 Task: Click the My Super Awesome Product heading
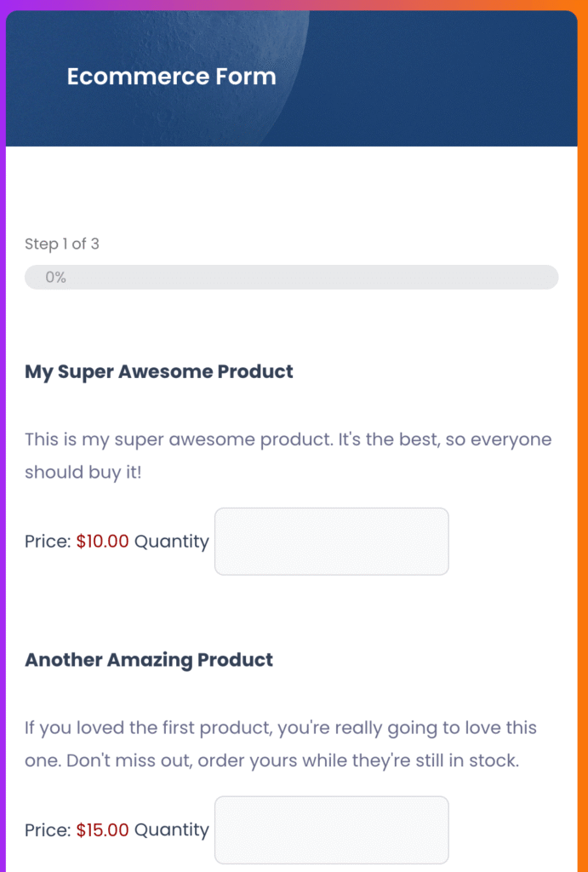tap(159, 371)
